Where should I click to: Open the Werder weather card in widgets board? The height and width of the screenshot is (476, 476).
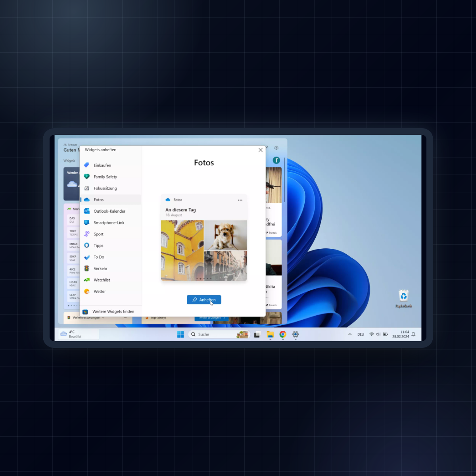[72, 184]
